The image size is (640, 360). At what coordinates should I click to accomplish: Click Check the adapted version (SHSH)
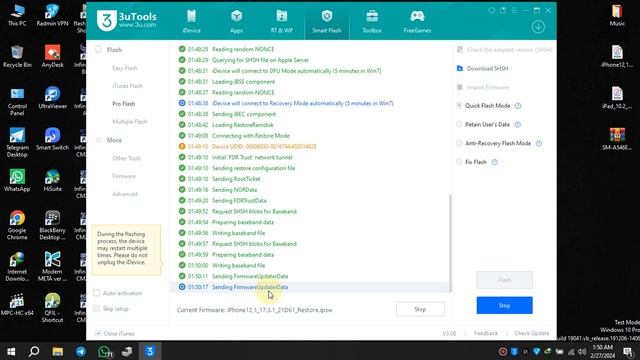pyautogui.click(x=504, y=50)
